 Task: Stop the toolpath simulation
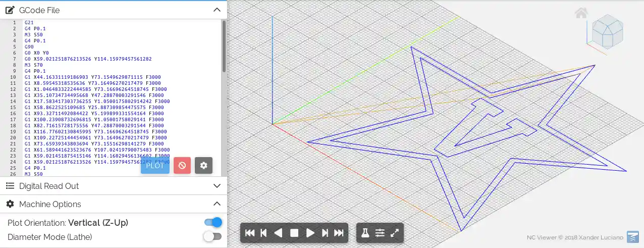294,233
